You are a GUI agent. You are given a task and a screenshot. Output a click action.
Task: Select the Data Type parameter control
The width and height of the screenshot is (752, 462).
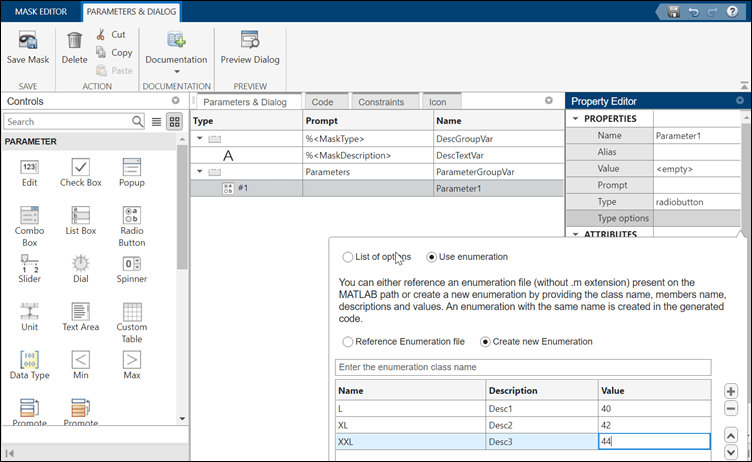[x=29, y=365]
